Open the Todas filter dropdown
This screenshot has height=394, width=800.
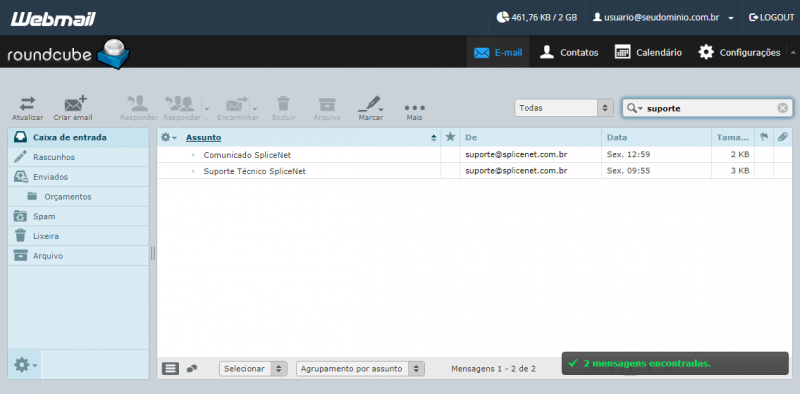click(x=564, y=108)
